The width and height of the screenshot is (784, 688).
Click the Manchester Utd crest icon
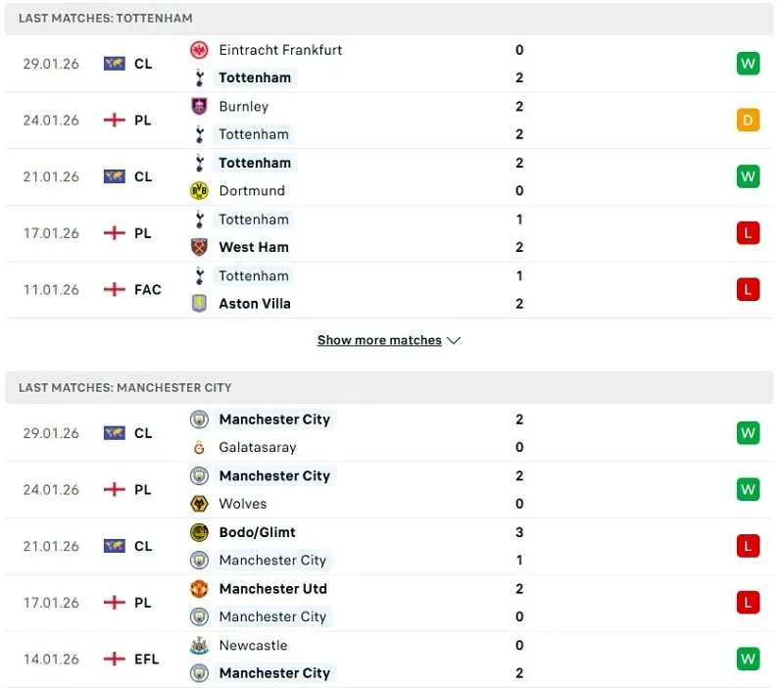199,589
